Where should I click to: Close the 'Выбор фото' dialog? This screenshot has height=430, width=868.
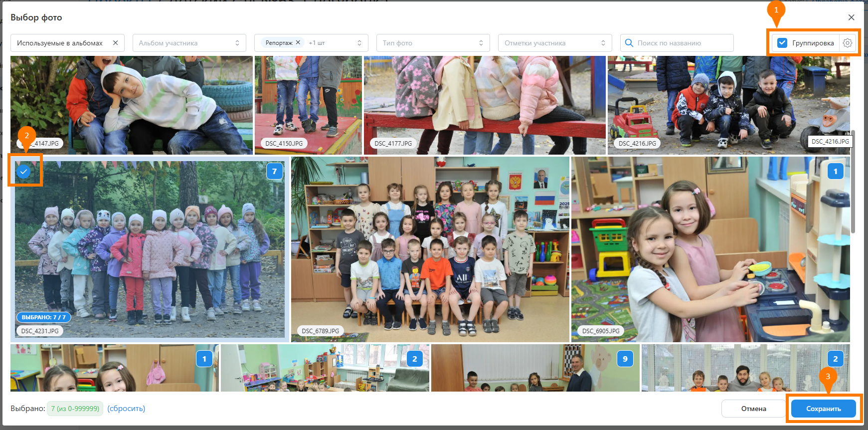coord(851,17)
